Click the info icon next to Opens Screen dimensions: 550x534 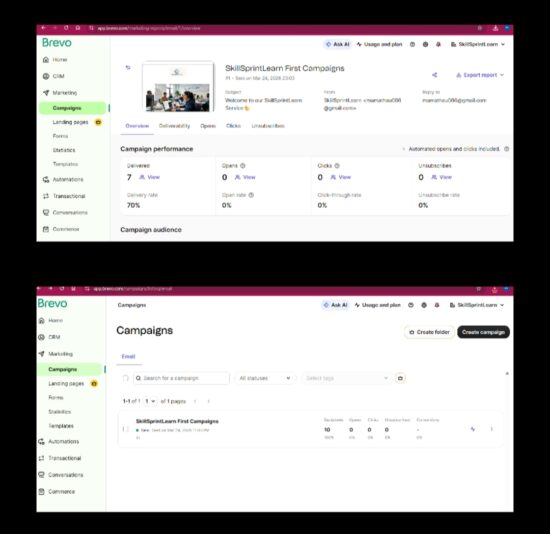[x=242, y=166]
